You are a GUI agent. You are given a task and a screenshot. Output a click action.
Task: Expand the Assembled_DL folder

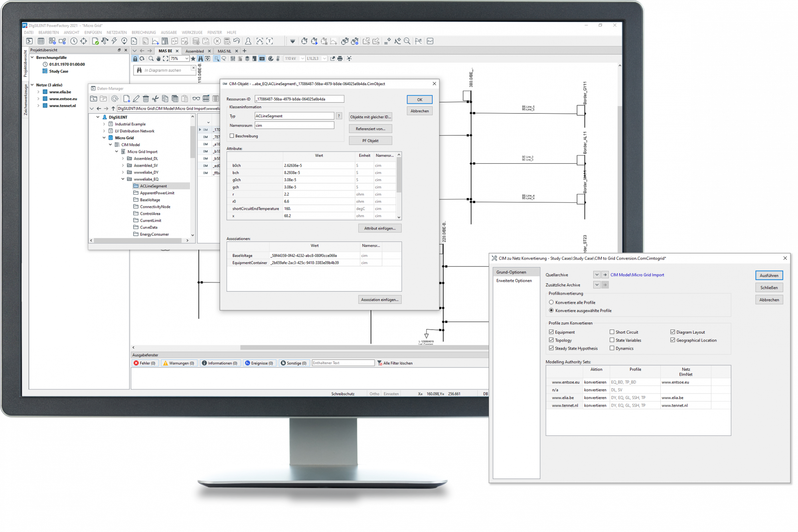coord(123,159)
